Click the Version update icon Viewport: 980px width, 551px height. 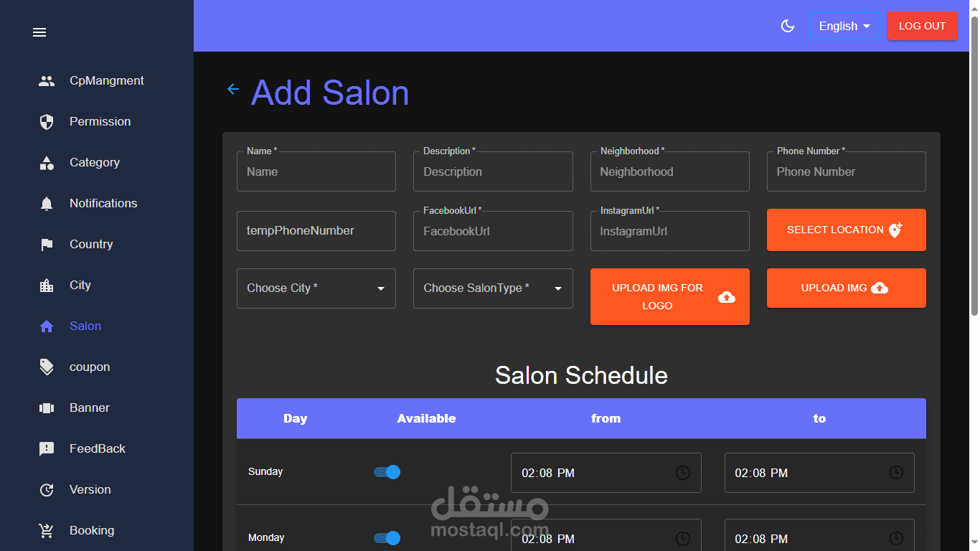pos(47,490)
